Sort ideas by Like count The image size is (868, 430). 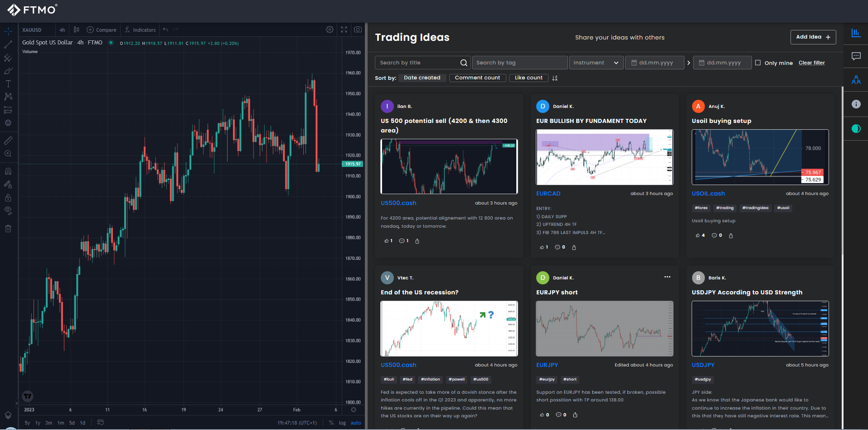[529, 78]
